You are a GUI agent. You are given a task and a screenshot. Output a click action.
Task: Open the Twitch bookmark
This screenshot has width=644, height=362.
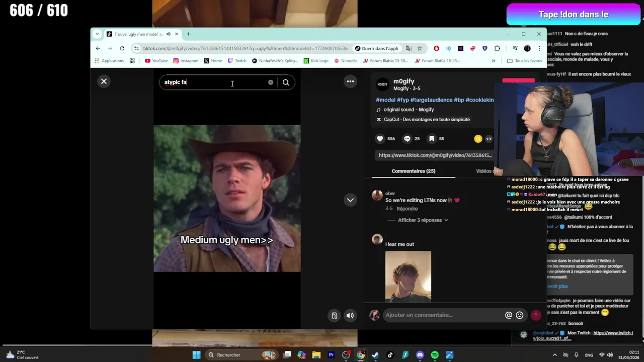tap(237, 61)
